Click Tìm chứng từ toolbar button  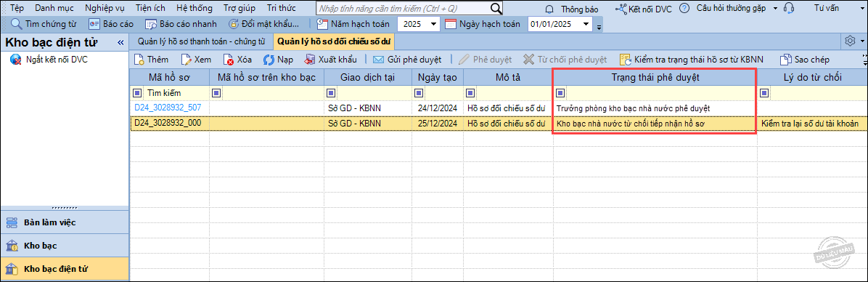pyautogui.click(x=44, y=24)
